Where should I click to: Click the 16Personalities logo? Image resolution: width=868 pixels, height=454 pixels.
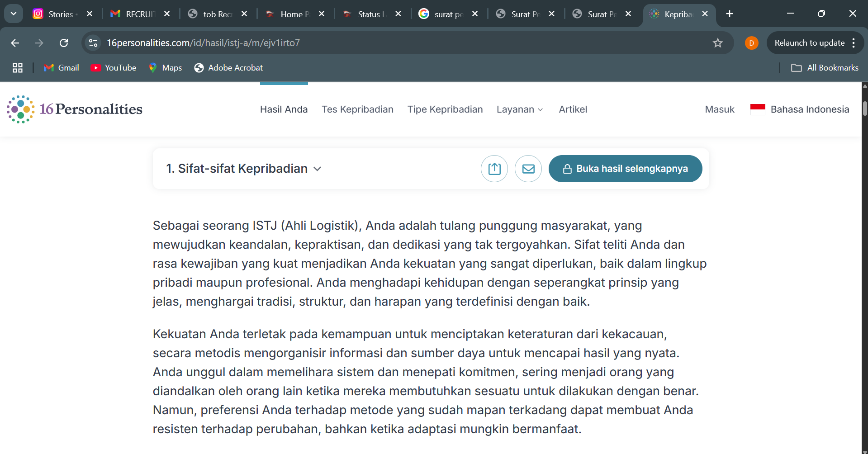75,109
